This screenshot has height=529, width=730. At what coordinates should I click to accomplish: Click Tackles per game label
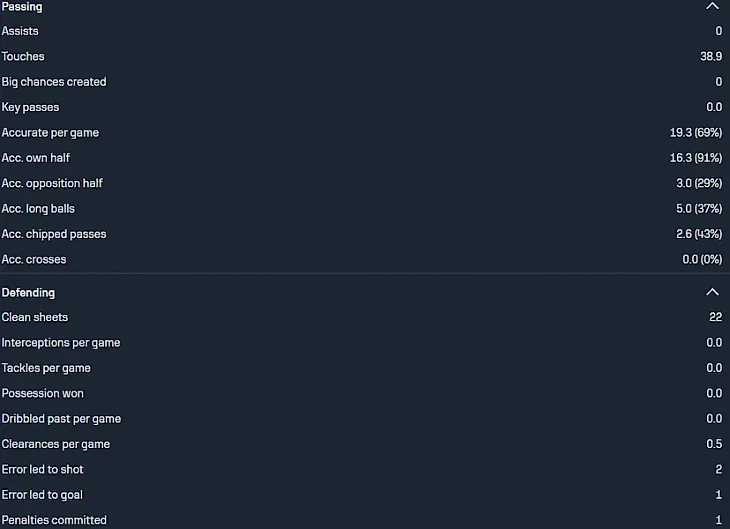point(46,368)
